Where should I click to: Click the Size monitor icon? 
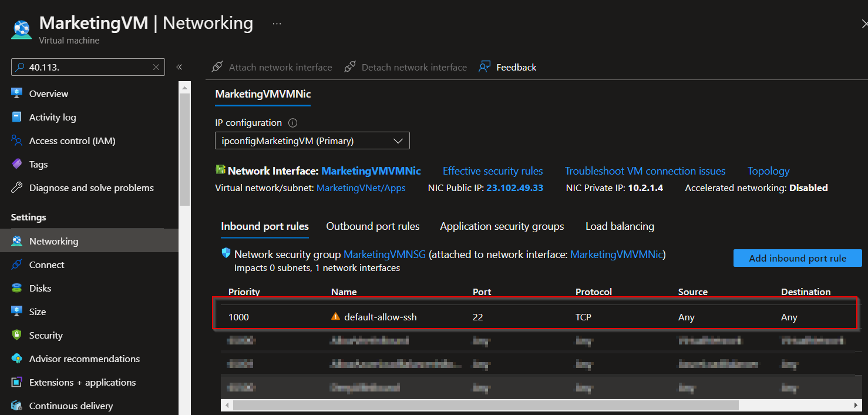(x=17, y=312)
